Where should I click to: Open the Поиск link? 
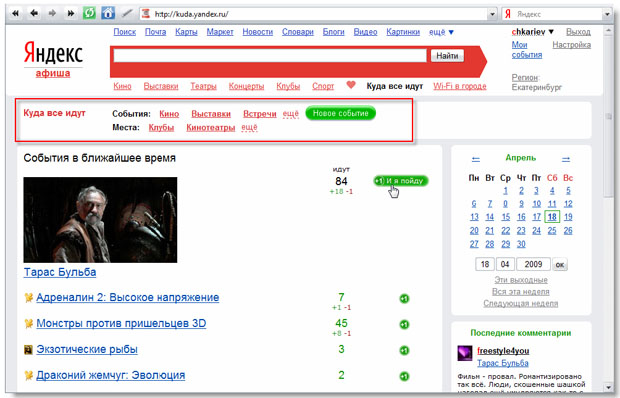125,32
